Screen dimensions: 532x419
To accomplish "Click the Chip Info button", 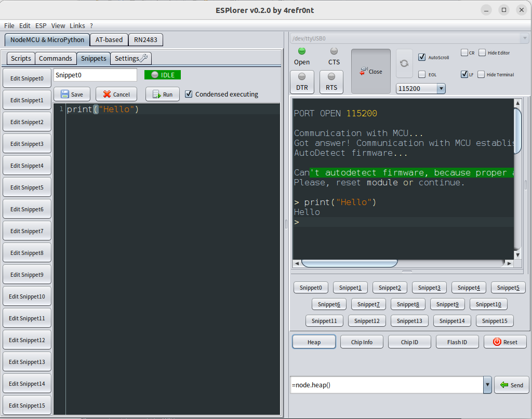I will 362,342.
